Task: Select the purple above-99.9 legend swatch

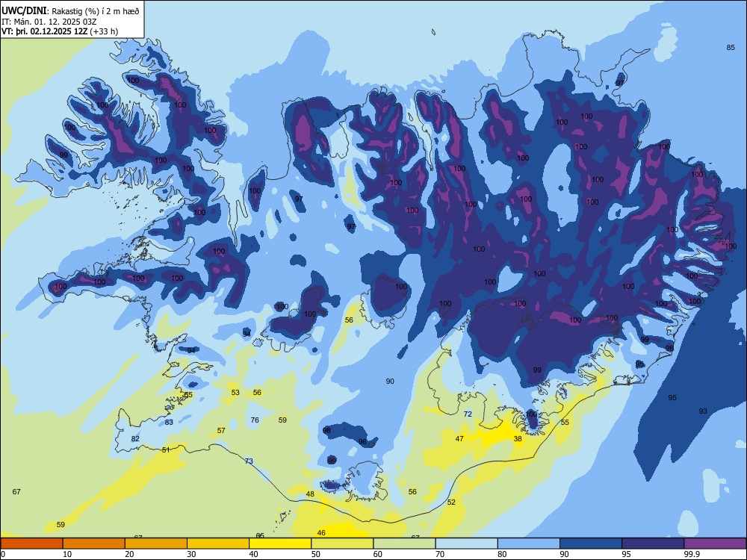Action: [715, 544]
